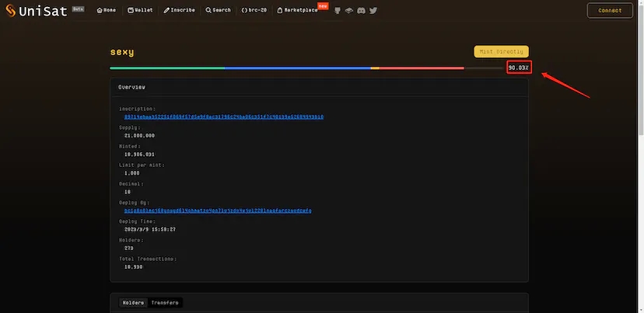644x313 pixels.
Task: Click the Beta badge beside UniSat
Action: 78,9
